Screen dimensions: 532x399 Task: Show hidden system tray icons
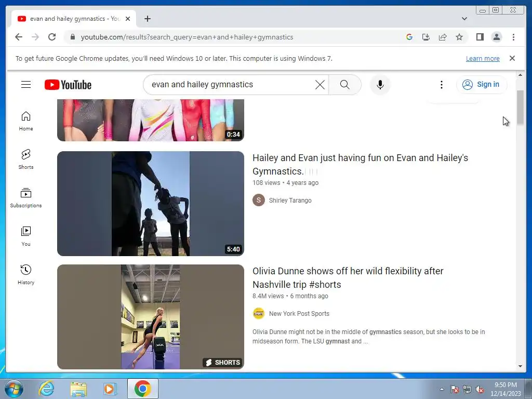point(442,389)
